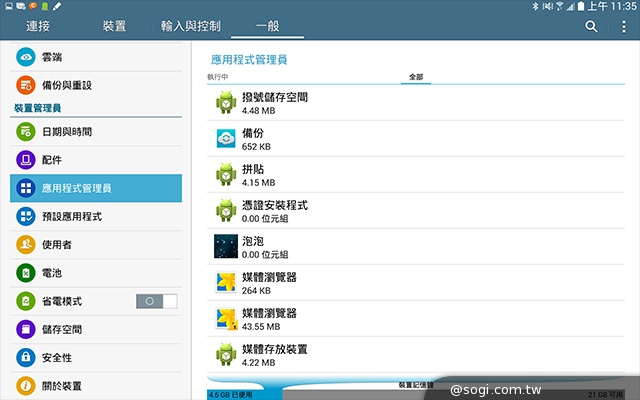Switch to the 輸入與控制 tab
The width and height of the screenshot is (640, 400).
pyautogui.click(x=191, y=27)
